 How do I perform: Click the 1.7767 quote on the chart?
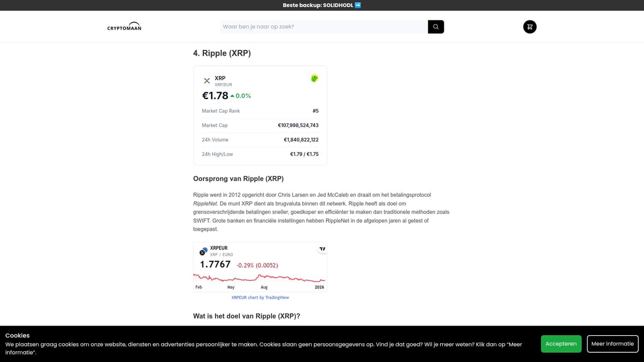coord(215,264)
